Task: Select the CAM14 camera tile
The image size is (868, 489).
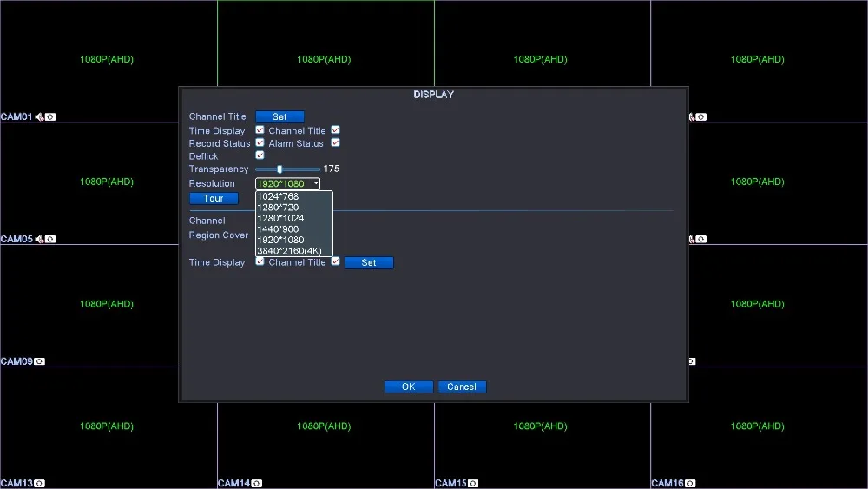Action: (x=325, y=446)
